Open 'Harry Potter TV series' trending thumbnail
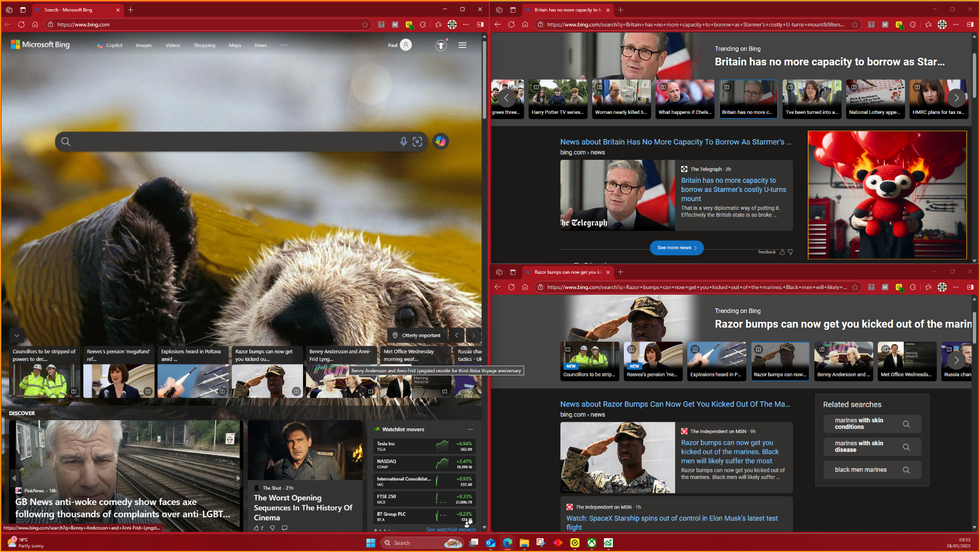 point(558,99)
